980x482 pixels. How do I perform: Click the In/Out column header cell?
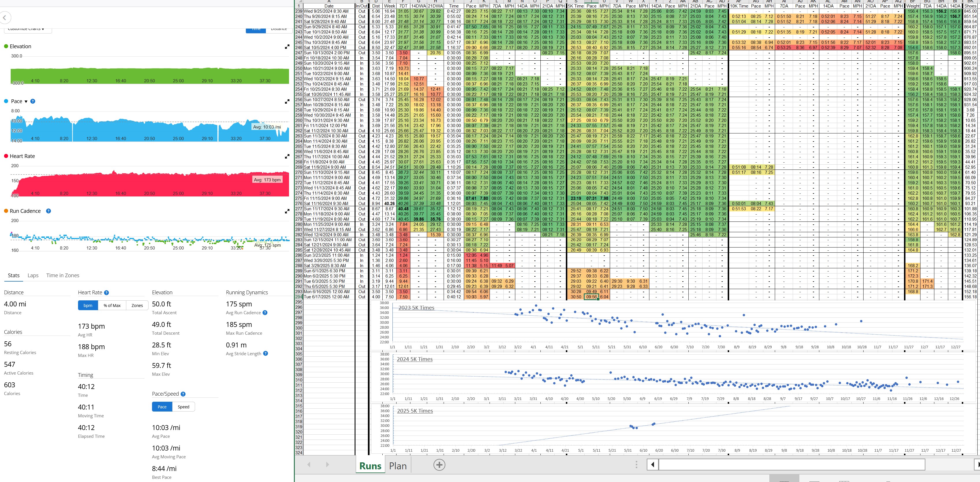362,6
